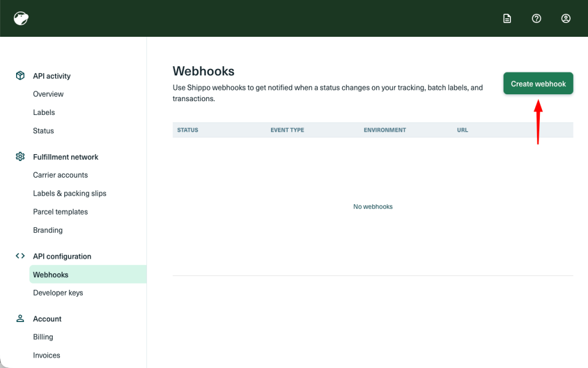Viewport: 588px width, 368px height.
Task: Open the Status page
Action: pos(44,131)
